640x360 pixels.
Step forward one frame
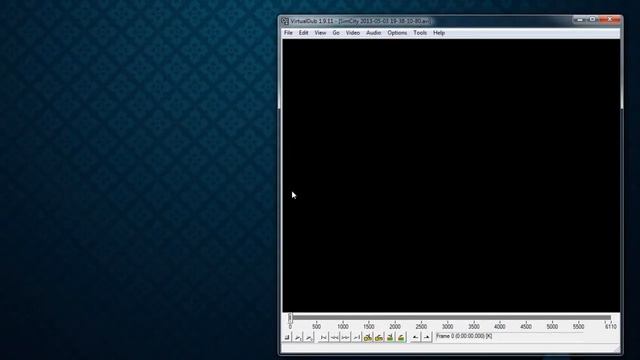click(x=345, y=337)
